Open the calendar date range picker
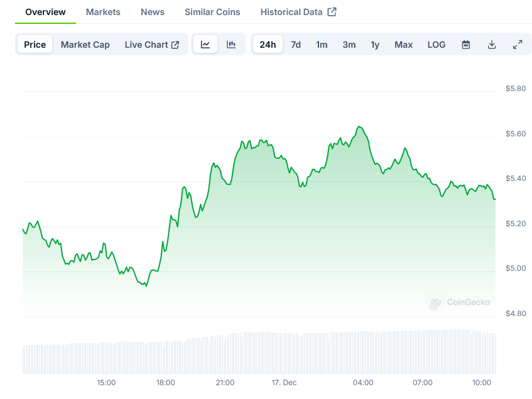Image resolution: width=532 pixels, height=399 pixels. click(466, 45)
